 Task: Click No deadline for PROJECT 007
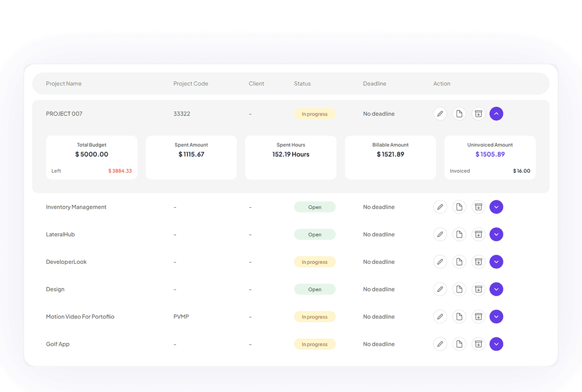[378, 113]
